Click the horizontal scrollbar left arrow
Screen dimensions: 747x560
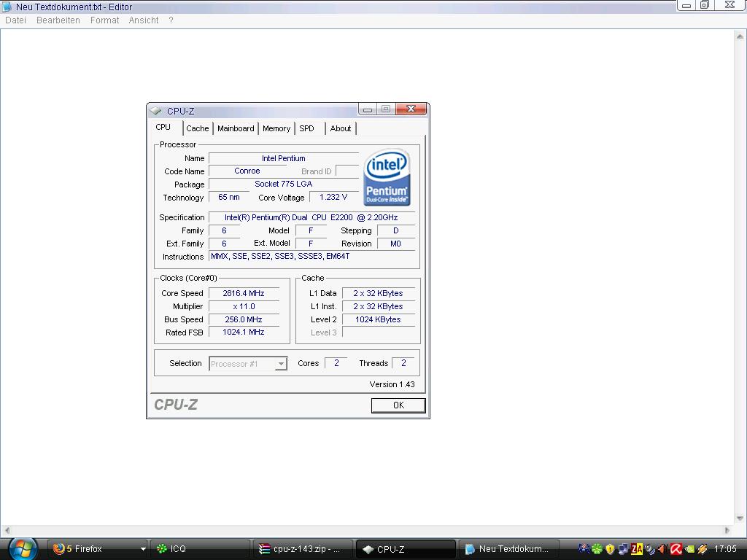coord(7,531)
